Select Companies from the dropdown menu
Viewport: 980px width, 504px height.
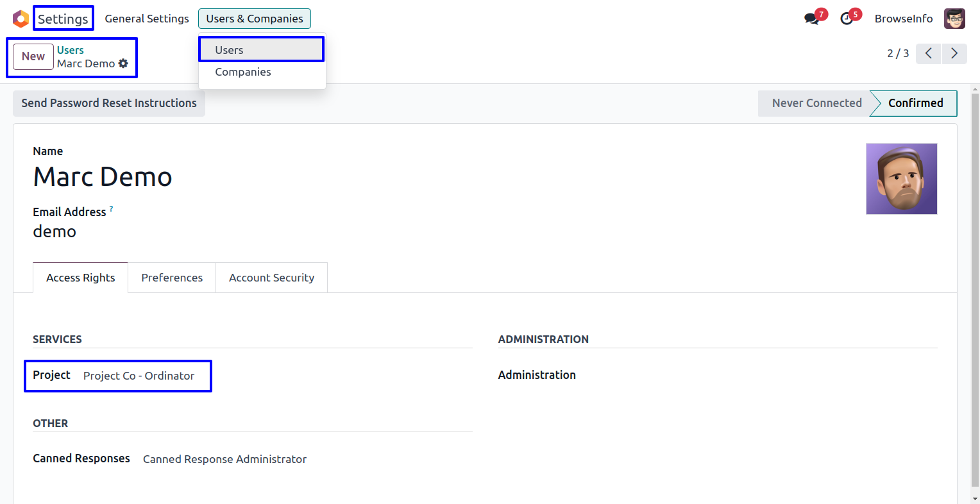[x=243, y=72]
